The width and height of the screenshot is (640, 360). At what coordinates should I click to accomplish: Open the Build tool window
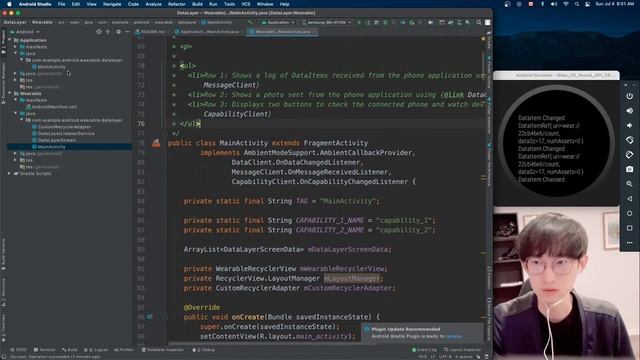(x=69, y=350)
